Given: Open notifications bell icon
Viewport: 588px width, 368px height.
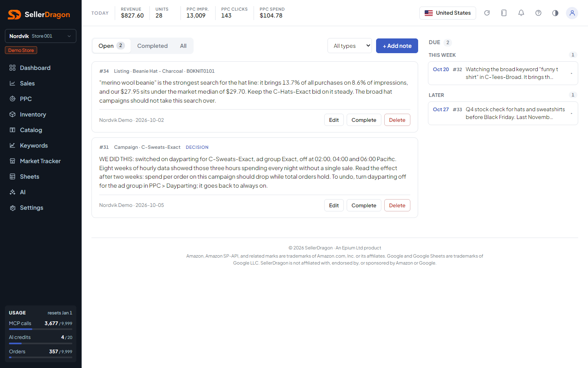Looking at the screenshot, I should click(x=521, y=13).
